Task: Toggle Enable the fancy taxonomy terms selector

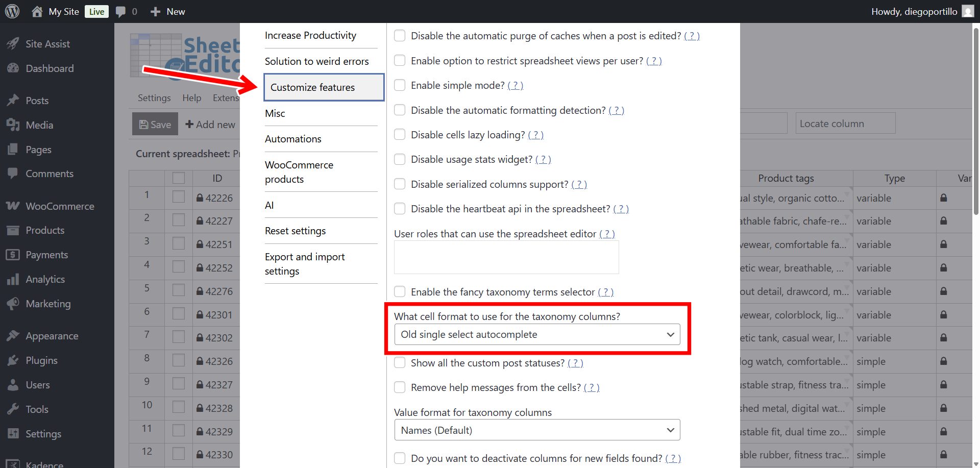Action: (x=400, y=292)
